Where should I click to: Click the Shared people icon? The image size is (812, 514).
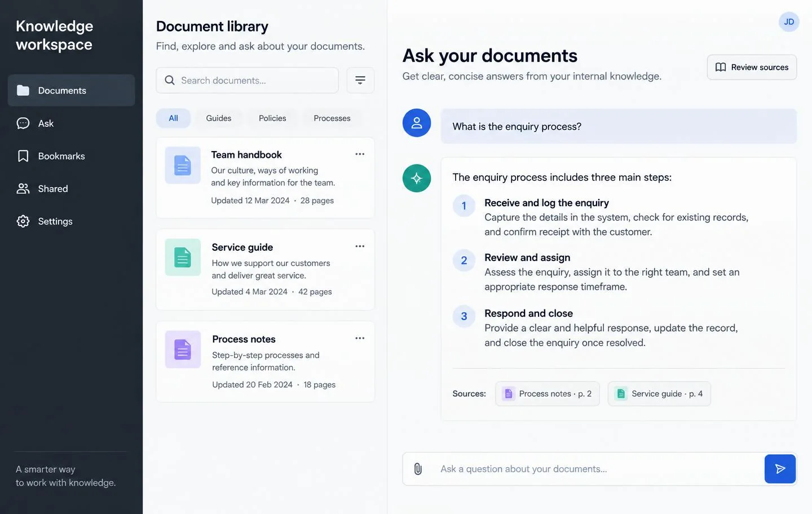click(23, 189)
